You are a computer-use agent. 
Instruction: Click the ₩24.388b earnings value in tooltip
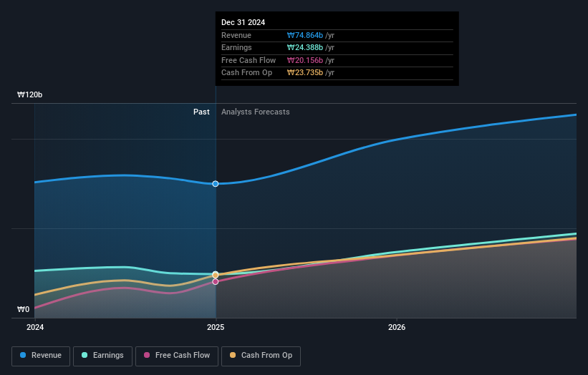click(x=305, y=48)
